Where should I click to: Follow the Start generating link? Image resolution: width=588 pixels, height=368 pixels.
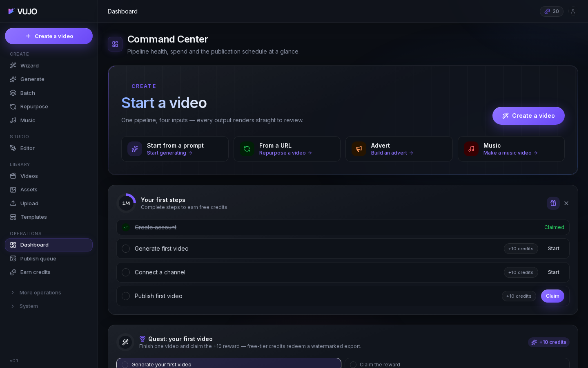point(169,153)
